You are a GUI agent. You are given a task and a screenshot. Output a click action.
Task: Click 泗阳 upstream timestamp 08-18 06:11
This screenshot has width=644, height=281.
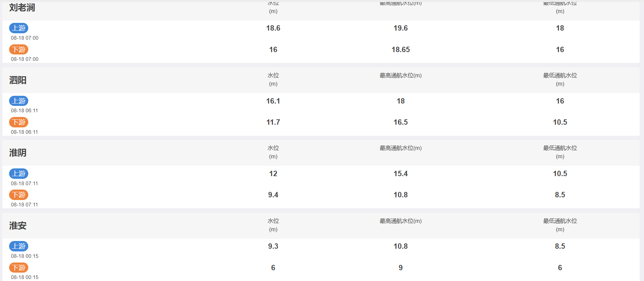(25, 111)
